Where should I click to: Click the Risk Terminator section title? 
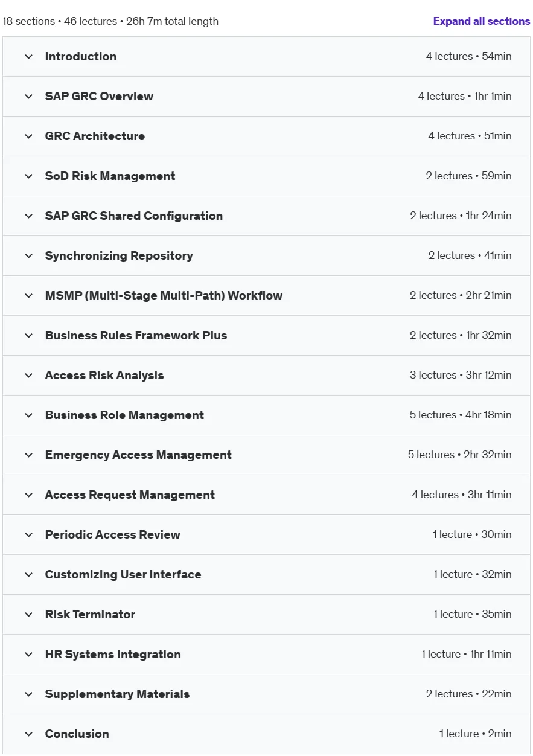90,615
